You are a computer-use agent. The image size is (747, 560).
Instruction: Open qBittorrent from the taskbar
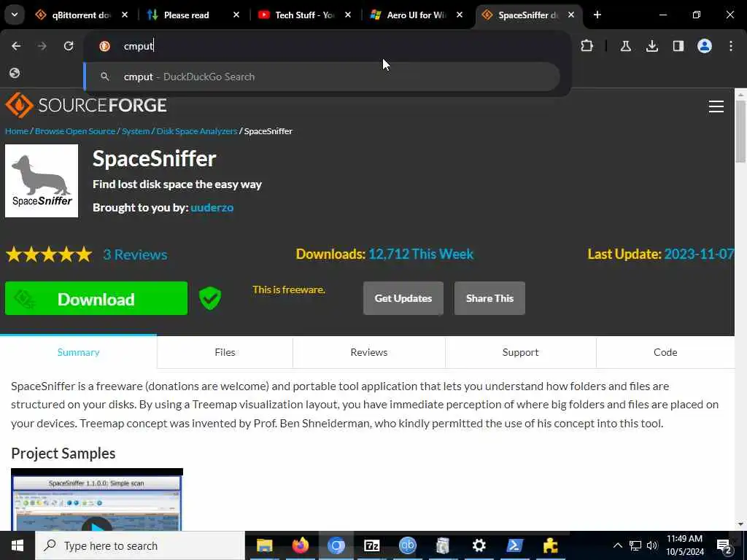[x=407, y=545]
